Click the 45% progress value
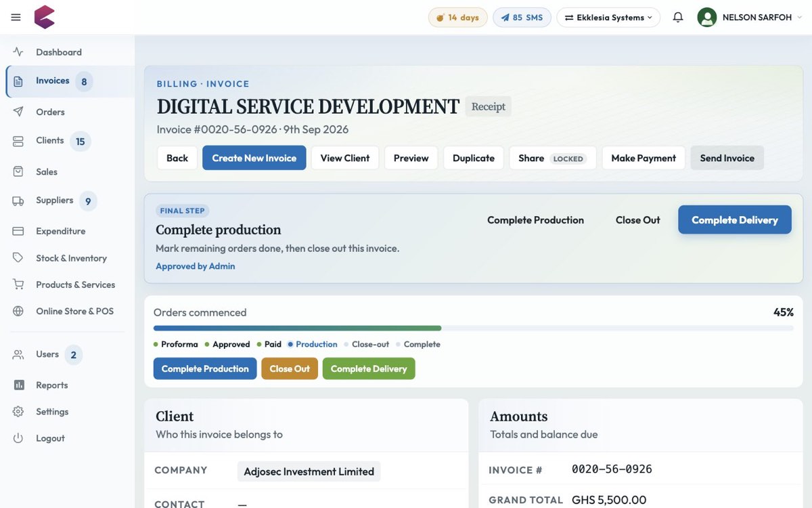Image resolution: width=812 pixels, height=508 pixels. pyautogui.click(x=784, y=312)
